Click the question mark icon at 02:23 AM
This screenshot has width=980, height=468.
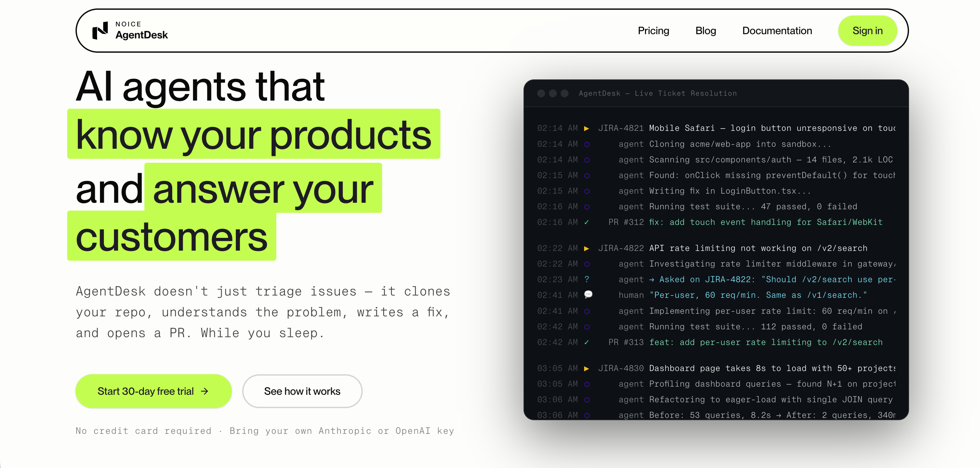pyautogui.click(x=587, y=280)
